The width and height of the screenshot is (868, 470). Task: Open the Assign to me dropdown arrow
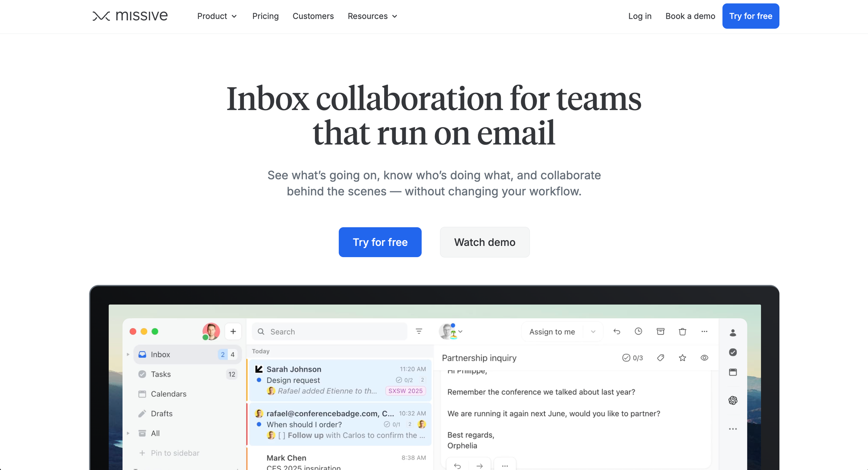(593, 332)
